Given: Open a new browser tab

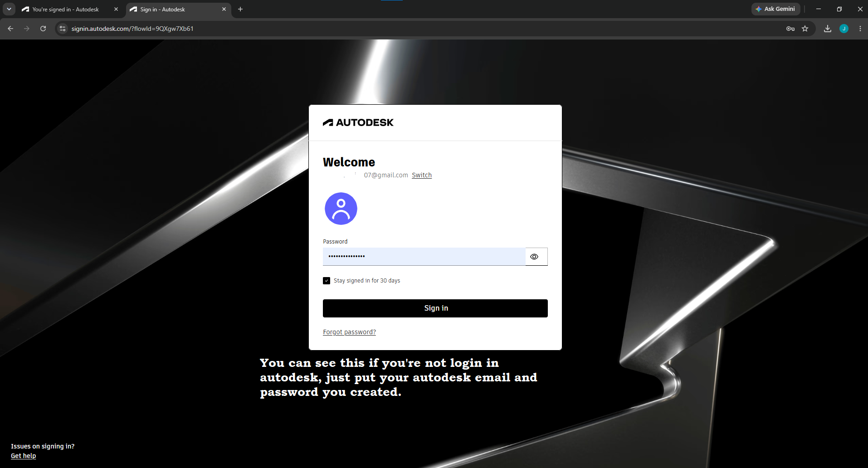Looking at the screenshot, I should click(240, 9).
